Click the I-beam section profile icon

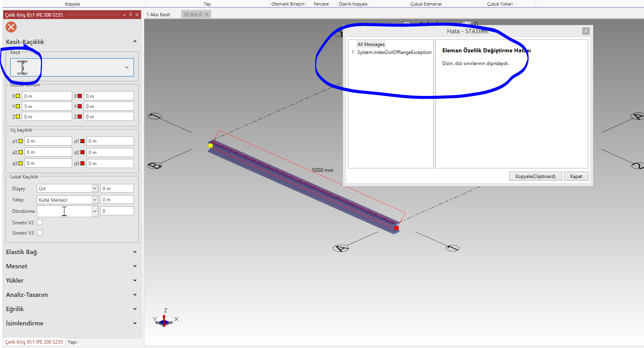[23, 68]
